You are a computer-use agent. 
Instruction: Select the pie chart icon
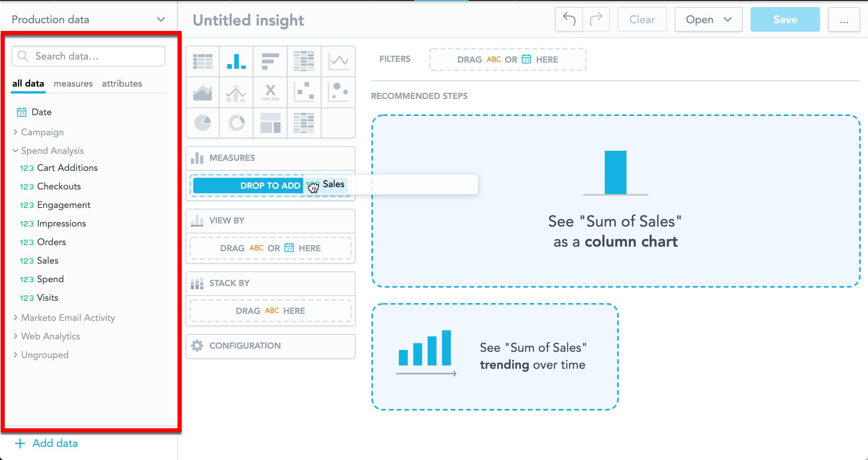tap(203, 123)
